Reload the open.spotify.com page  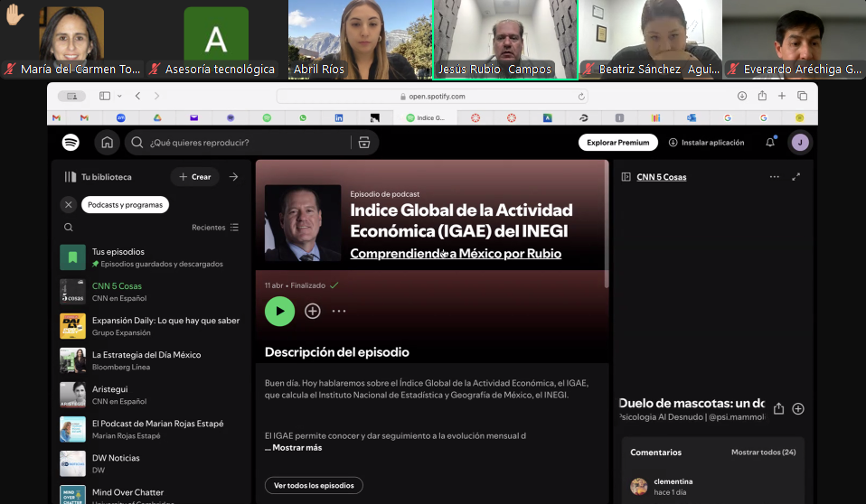(x=581, y=97)
